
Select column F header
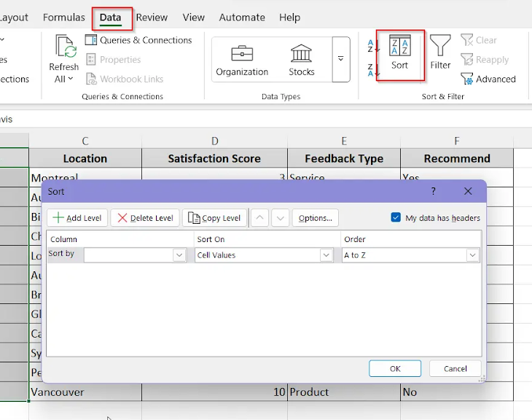click(457, 141)
